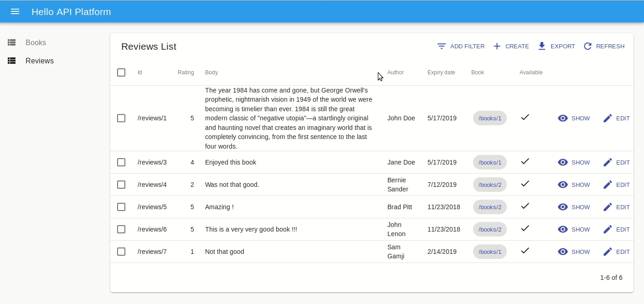Open /books/1 chip for Jane Doe review
The height and width of the screenshot is (304, 644).
coord(490,162)
